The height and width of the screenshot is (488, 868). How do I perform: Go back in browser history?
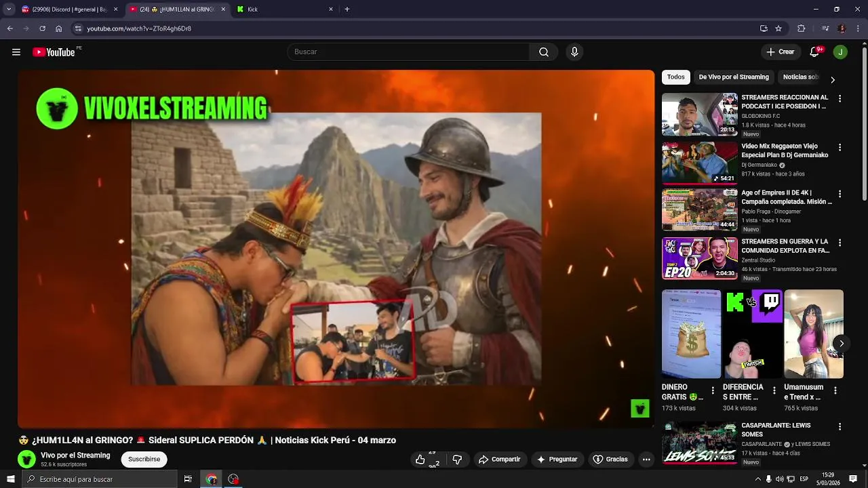[x=9, y=28]
